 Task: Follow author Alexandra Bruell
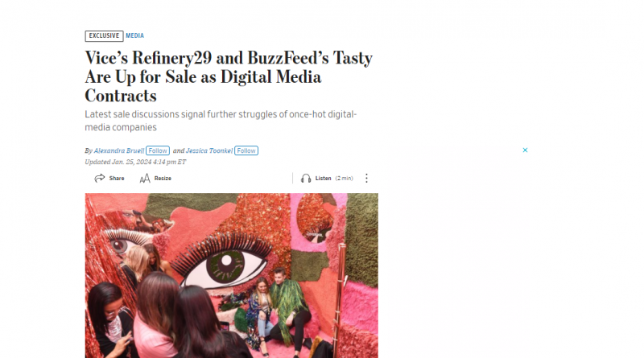158,150
